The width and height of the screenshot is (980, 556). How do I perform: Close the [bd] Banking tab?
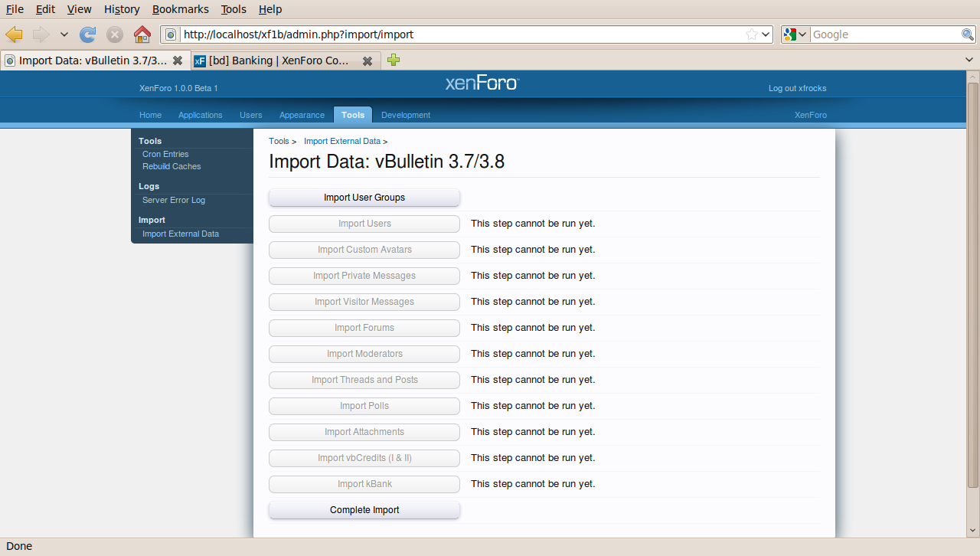(x=367, y=61)
